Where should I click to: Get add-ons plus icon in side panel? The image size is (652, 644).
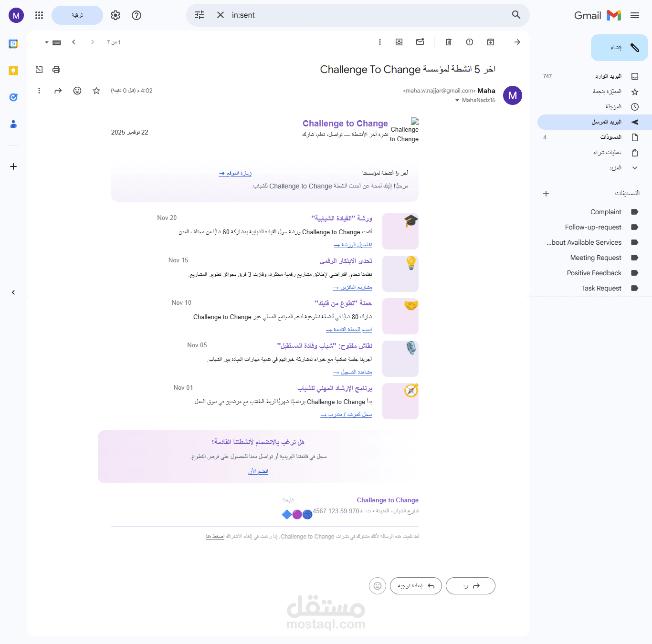click(x=13, y=166)
